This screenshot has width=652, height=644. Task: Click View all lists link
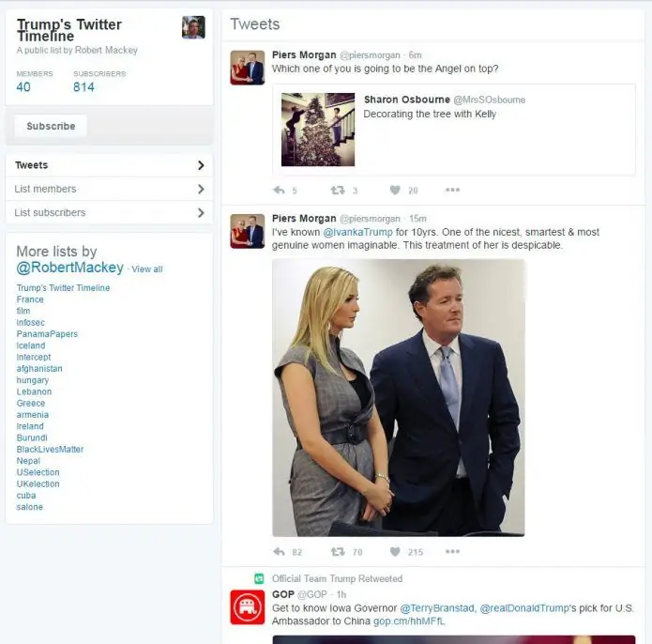point(147,269)
